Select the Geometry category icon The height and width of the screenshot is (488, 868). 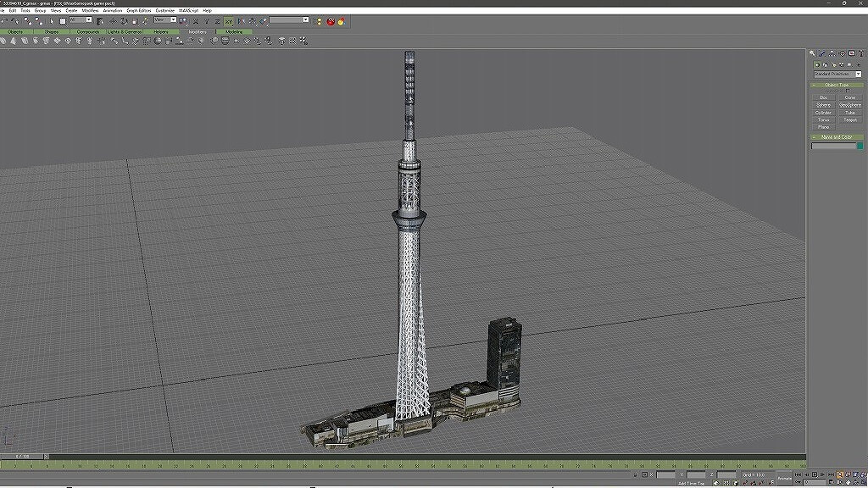pos(817,64)
